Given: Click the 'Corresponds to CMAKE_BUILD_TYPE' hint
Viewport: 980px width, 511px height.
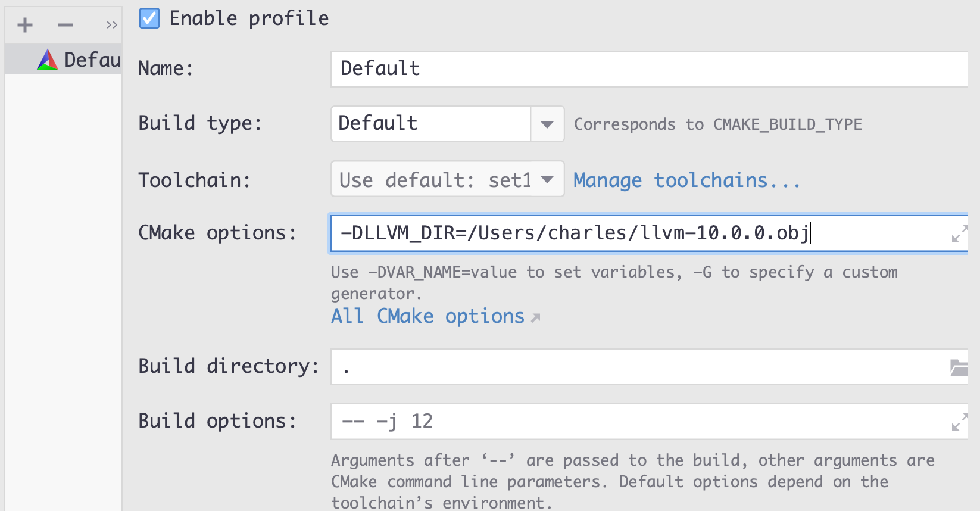Looking at the screenshot, I should (718, 124).
